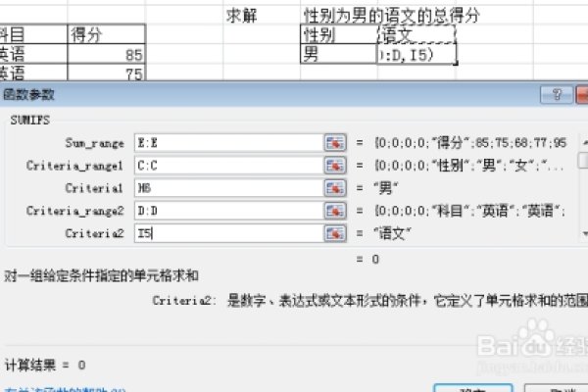
Task: Click the range selector icon for Criteria_range2
Action: (x=335, y=211)
